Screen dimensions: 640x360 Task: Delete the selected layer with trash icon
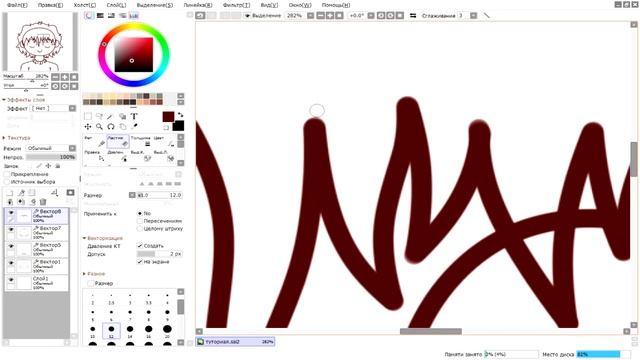[x=43, y=202]
